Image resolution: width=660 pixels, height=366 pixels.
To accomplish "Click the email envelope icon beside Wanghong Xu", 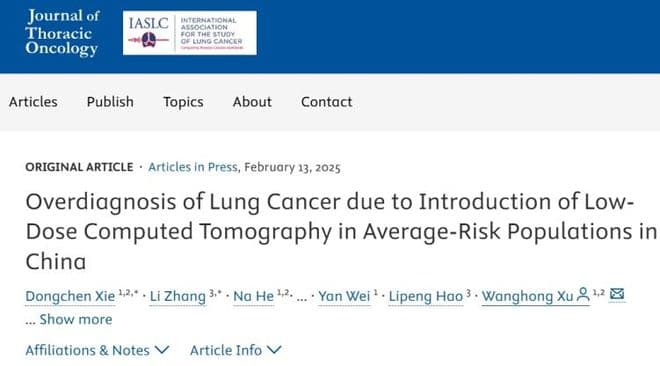I will 617,294.
